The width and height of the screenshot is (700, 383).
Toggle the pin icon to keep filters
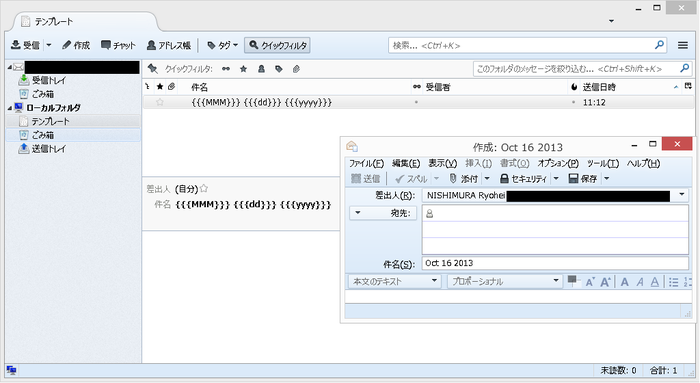153,69
